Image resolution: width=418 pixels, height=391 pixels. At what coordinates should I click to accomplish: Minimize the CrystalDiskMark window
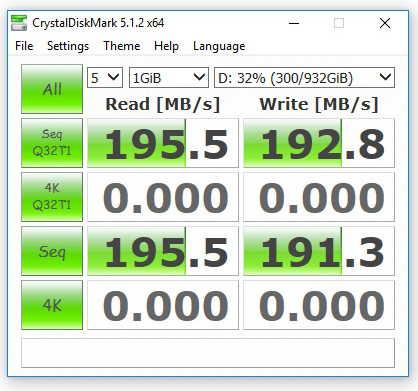pyautogui.click(x=294, y=23)
